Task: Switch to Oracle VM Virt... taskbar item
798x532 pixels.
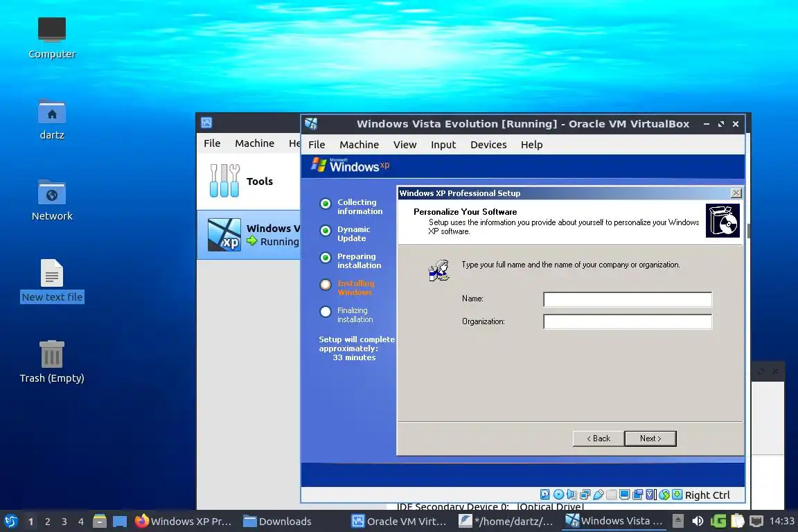Action: tap(399, 521)
